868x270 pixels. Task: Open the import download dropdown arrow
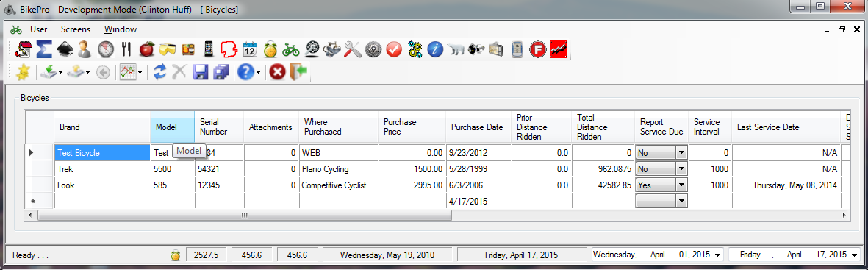(60, 73)
